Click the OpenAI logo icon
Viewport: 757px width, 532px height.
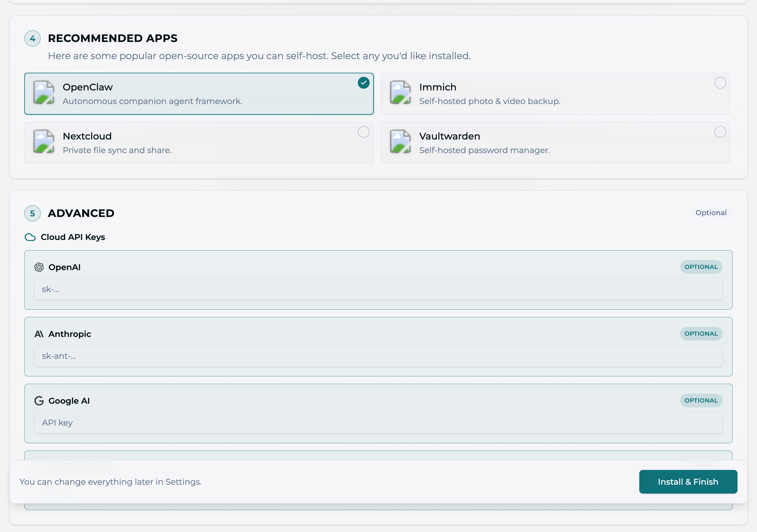tap(39, 267)
